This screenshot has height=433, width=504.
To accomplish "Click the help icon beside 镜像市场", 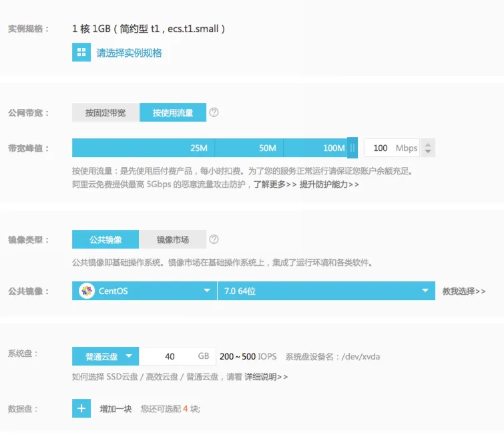I will [214, 239].
